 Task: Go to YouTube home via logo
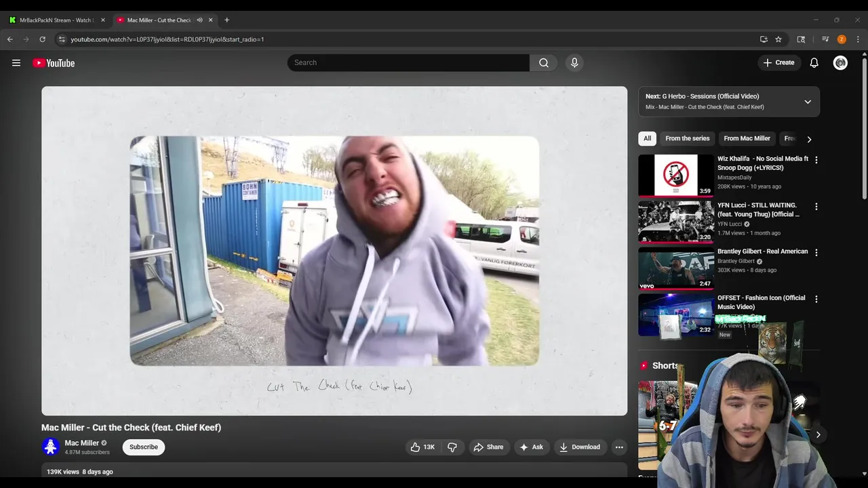click(54, 63)
